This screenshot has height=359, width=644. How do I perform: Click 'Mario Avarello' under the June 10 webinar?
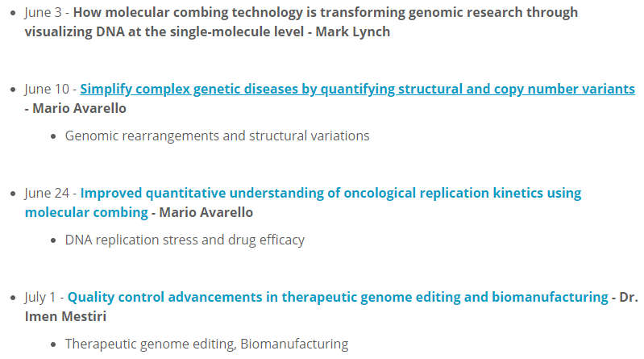pos(79,108)
